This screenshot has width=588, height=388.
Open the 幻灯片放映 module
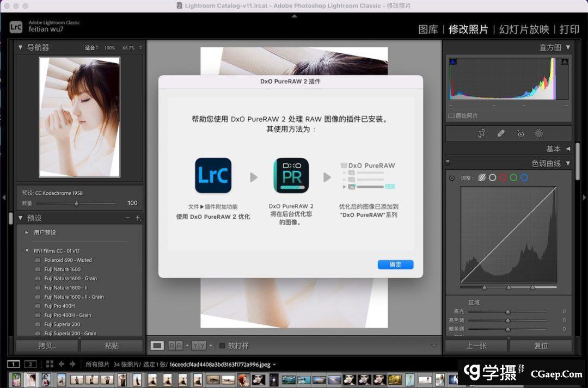(523, 29)
